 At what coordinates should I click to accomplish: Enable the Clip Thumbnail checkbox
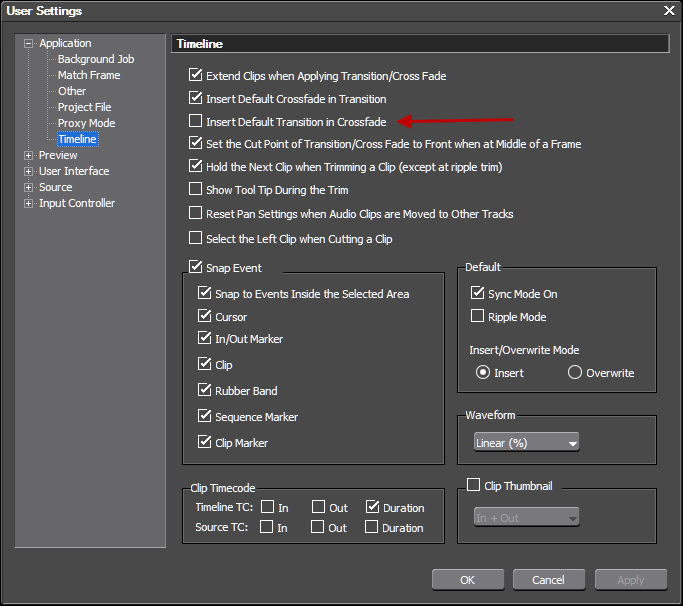474,486
